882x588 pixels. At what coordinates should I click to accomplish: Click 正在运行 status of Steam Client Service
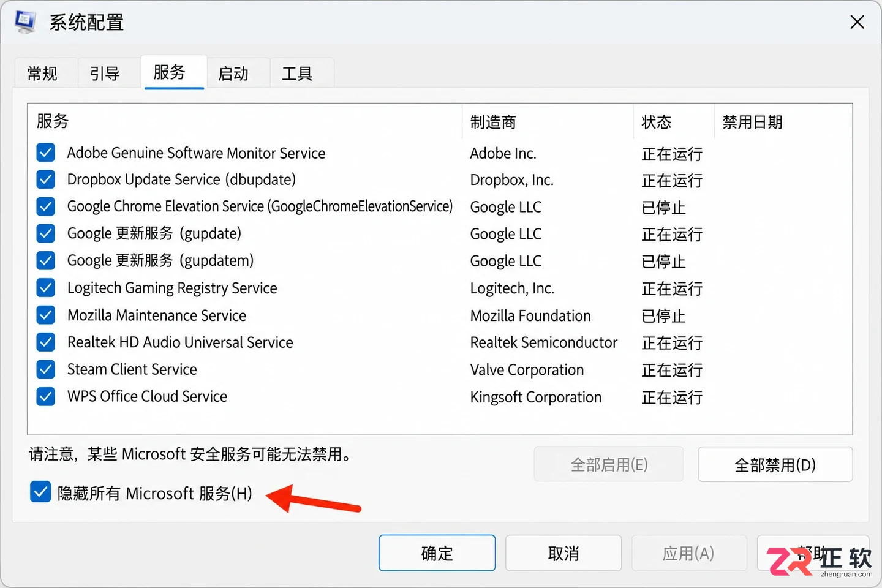(x=672, y=370)
